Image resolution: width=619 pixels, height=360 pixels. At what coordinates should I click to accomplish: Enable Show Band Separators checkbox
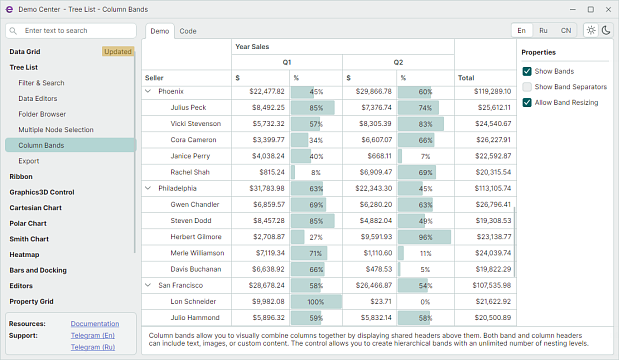pos(527,87)
